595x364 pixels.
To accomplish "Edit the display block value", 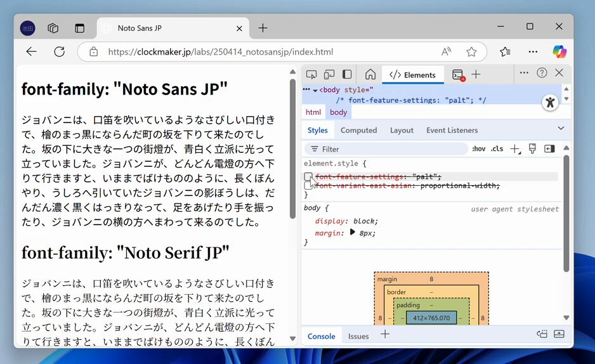I will [x=365, y=221].
